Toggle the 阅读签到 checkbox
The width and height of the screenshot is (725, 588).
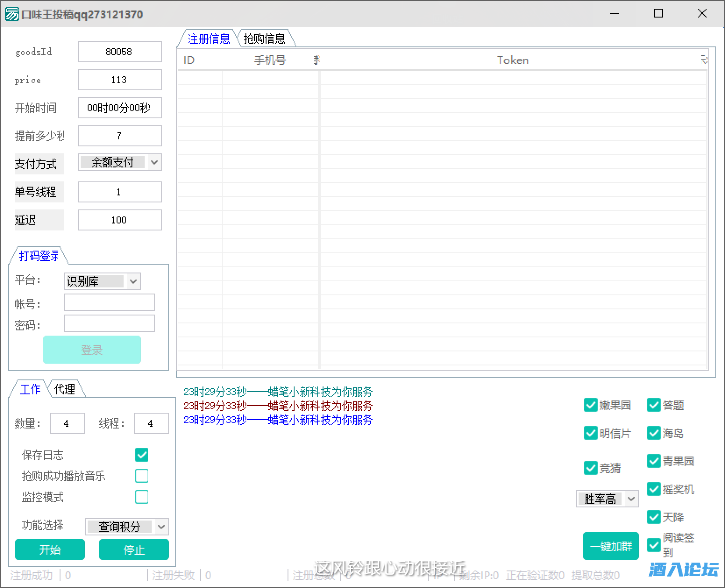(x=654, y=545)
